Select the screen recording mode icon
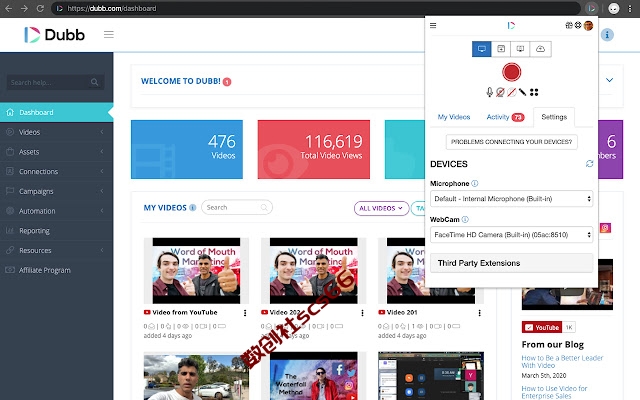640x400 pixels. pos(482,49)
